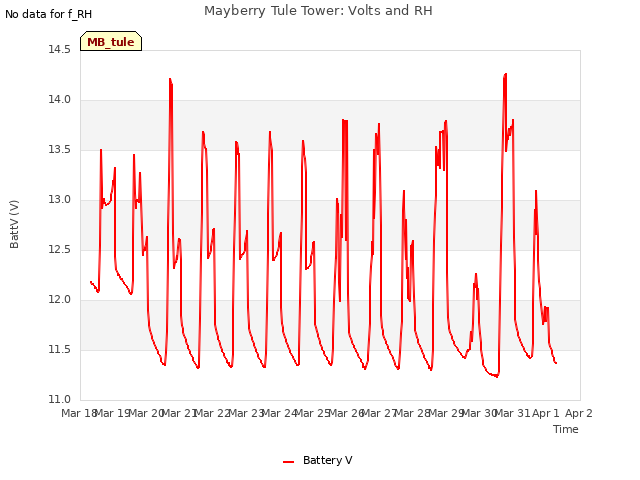Click the 11.0 y-axis tick label
640x480 pixels.
60,400
